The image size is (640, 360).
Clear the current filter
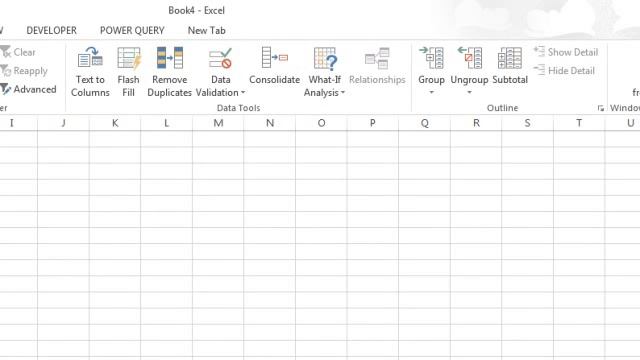(18, 52)
